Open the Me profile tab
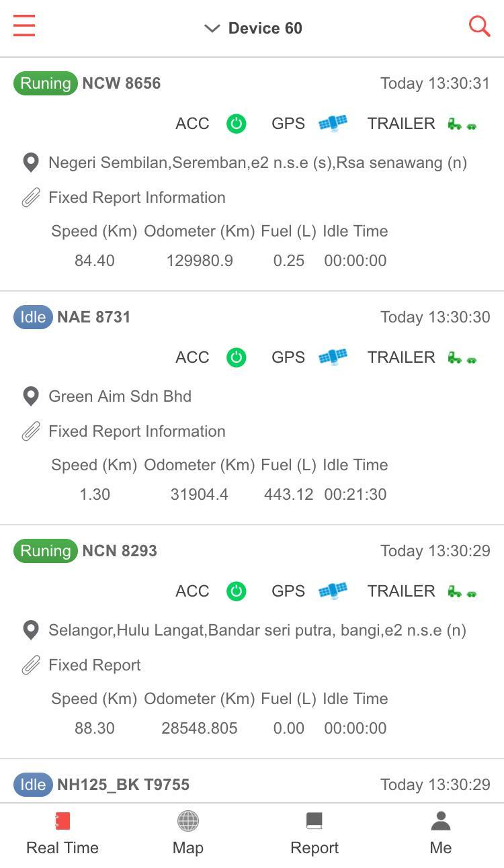Screen dimensions: 504x868 tap(441, 834)
